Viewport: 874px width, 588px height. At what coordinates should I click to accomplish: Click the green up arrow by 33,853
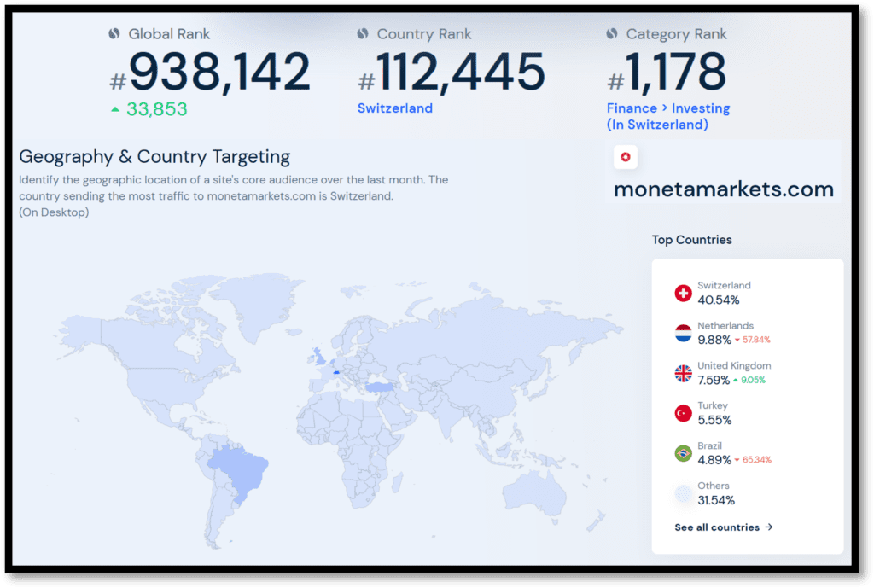click(115, 109)
